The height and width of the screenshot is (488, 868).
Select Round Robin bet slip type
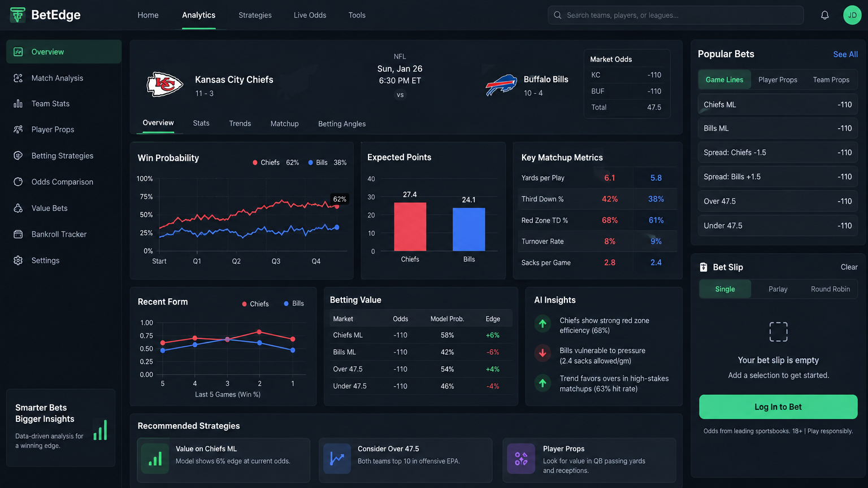830,289
